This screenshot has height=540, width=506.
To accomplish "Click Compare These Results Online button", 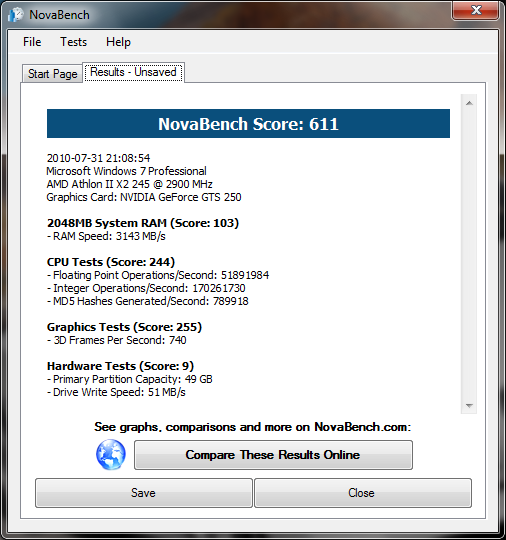I will [273, 455].
